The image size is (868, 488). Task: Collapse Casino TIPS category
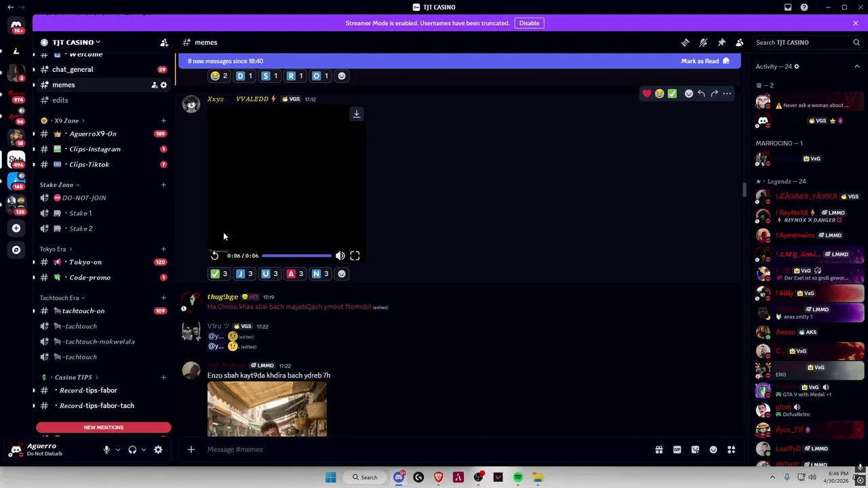pyautogui.click(x=70, y=378)
